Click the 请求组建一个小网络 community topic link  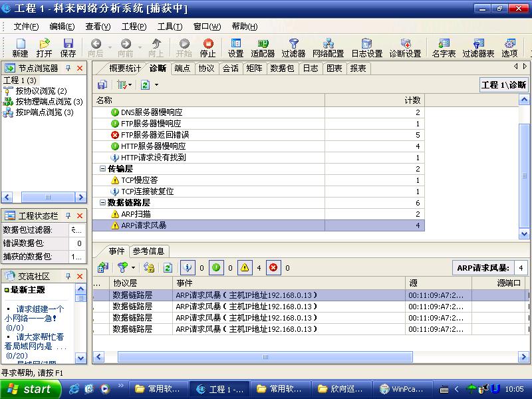40,314
